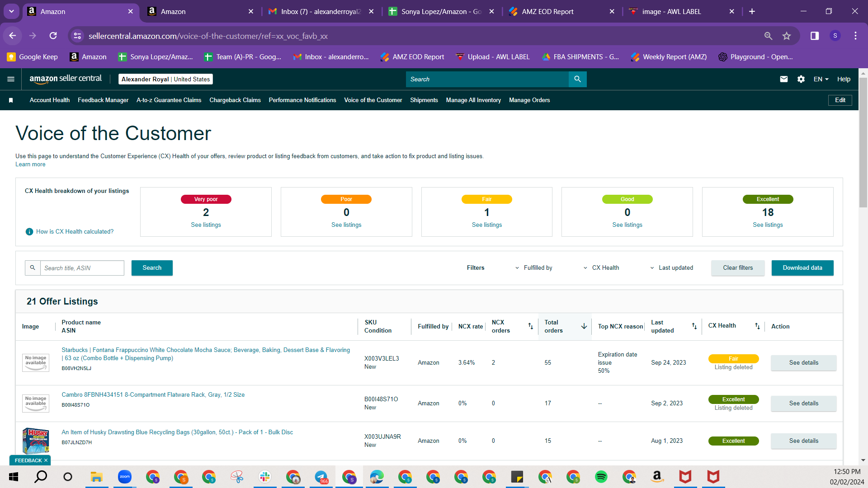Open Performance Notifications menu item
The width and height of the screenshot is (868, 488).
(302, 100)
